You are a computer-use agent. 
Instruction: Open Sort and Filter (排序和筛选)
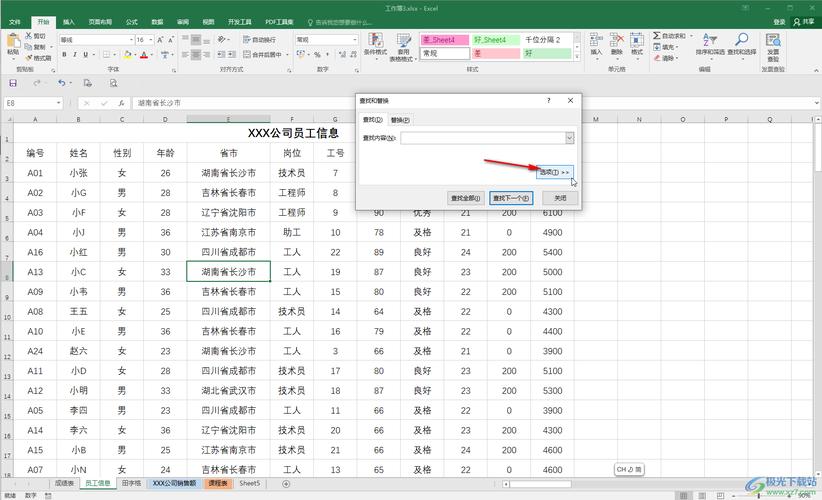tap(710, 44)
